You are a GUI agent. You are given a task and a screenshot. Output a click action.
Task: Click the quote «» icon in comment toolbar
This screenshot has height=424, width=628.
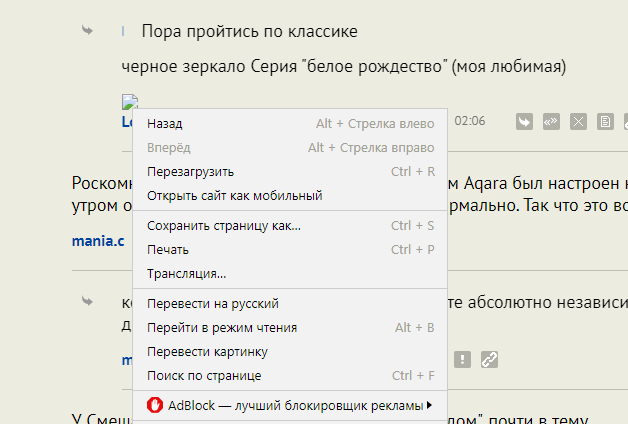point(550,122)
